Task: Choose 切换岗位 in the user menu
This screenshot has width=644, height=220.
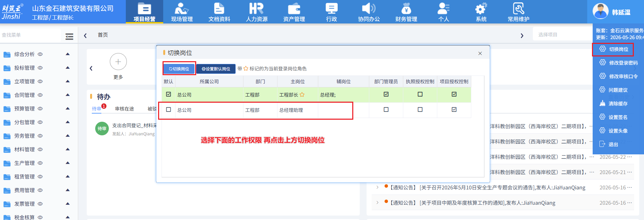Action: tap(613, 49)
